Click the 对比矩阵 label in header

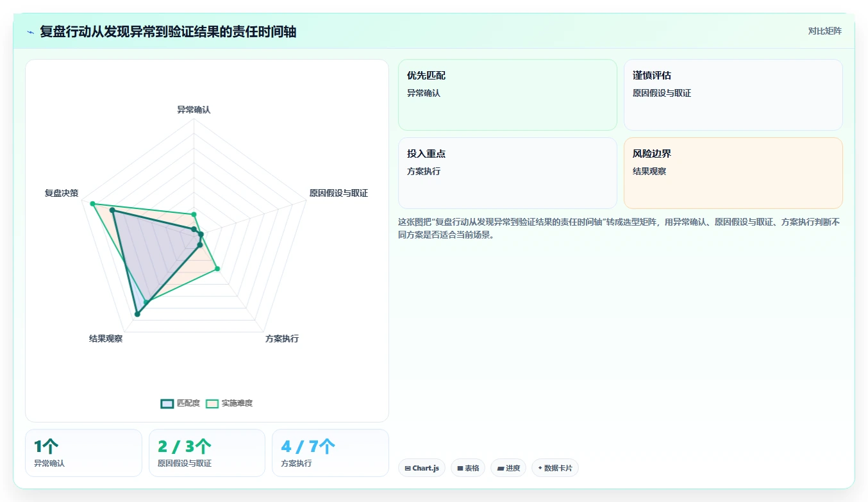click(824, 31)
